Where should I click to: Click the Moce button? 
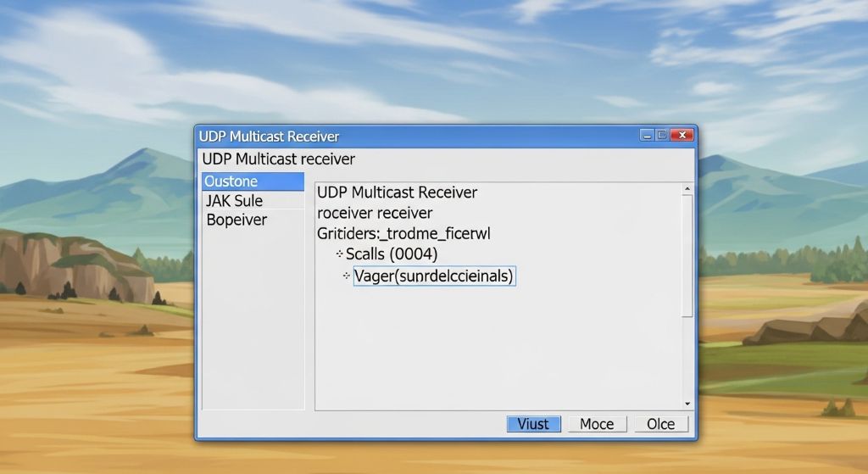coord(597,424)
